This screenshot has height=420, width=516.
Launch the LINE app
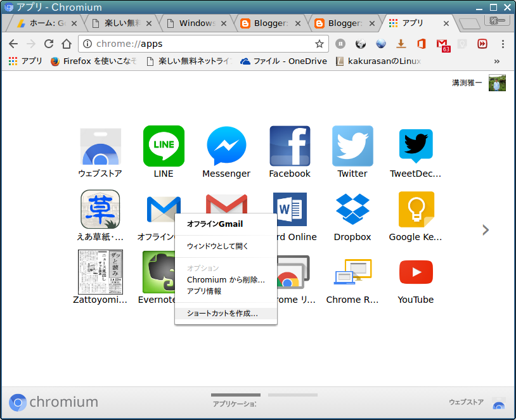[x=164, y=146]
